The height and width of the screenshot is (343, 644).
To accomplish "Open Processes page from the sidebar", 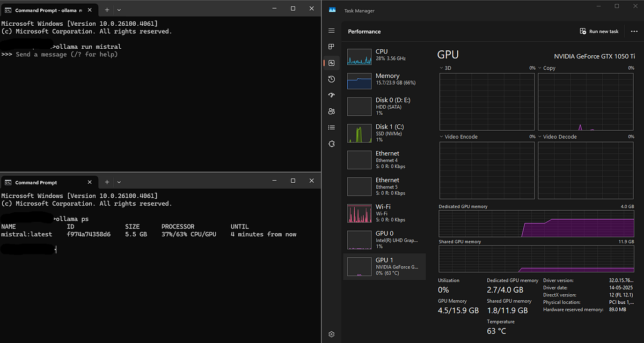I will click(x=331, y=47).
